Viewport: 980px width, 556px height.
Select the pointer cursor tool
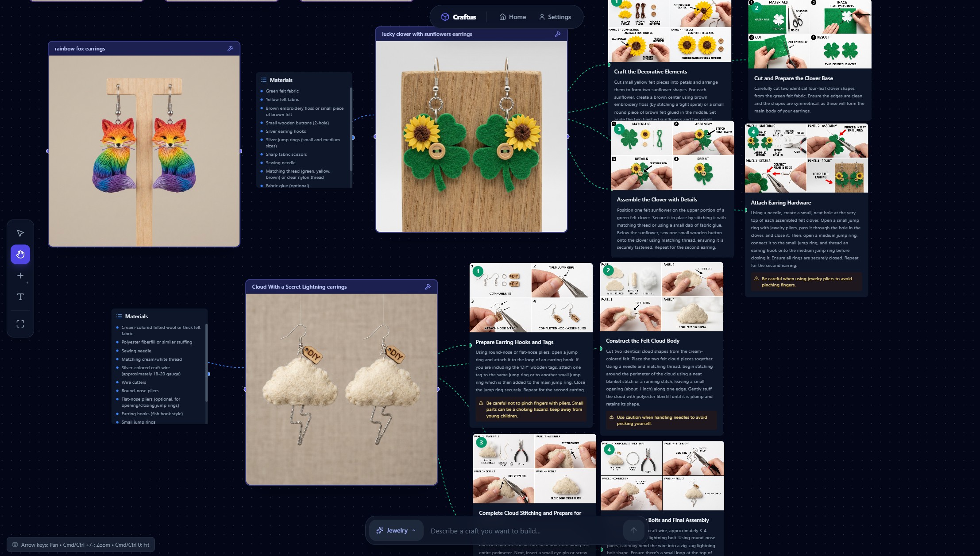[20, 233]
